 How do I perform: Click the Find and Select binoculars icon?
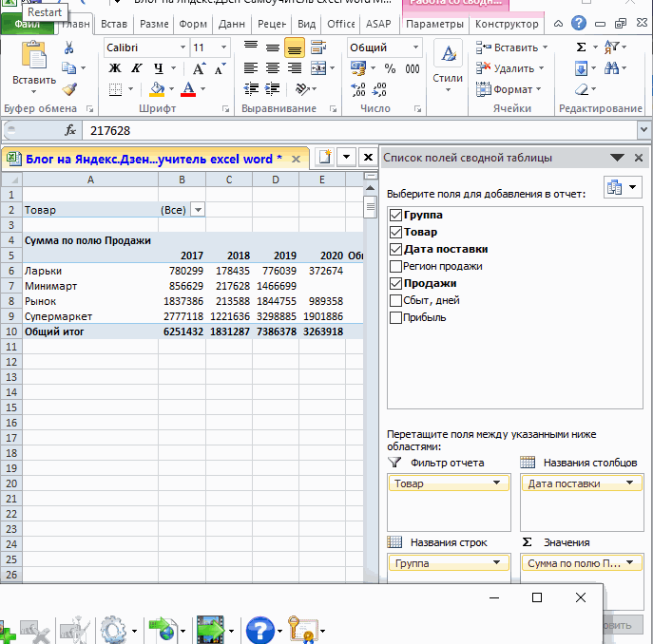click(x=611, y=67)
